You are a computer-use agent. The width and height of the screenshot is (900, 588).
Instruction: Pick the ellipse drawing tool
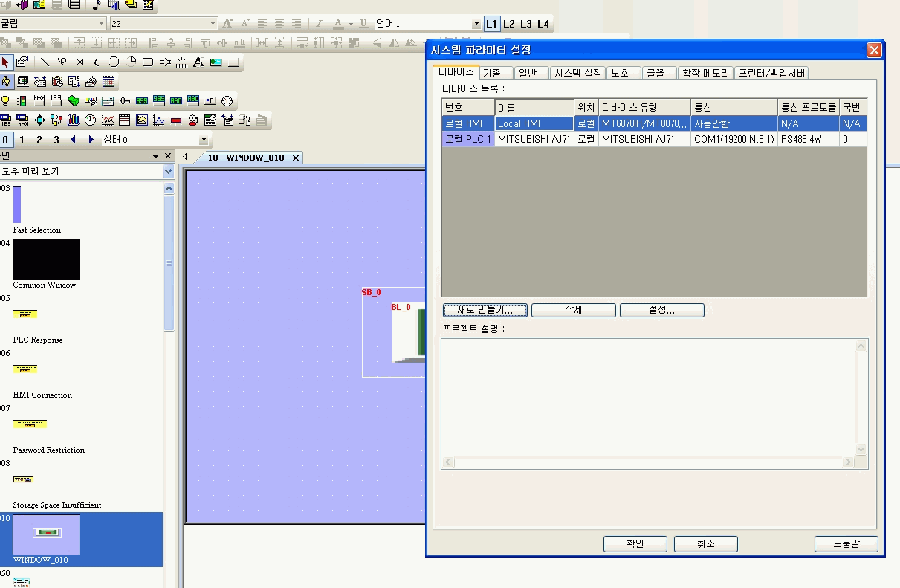(x=114, y=62)
